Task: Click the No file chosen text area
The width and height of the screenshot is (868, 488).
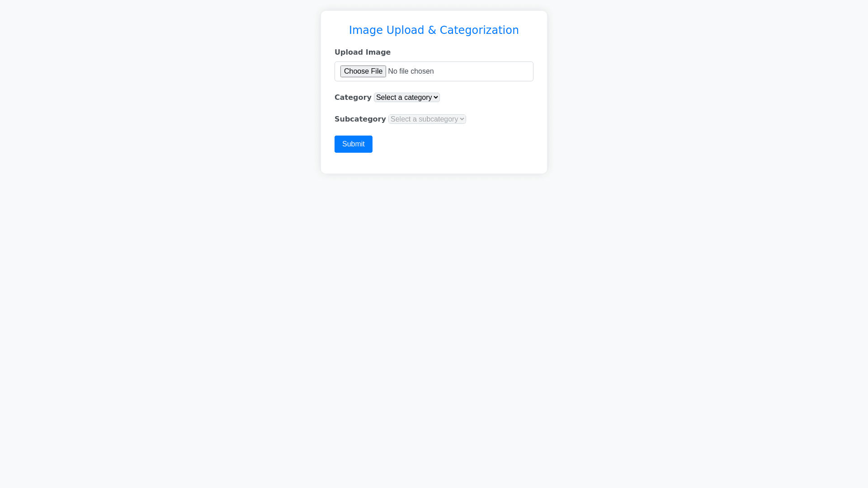Action: click(x=411, y=71)
